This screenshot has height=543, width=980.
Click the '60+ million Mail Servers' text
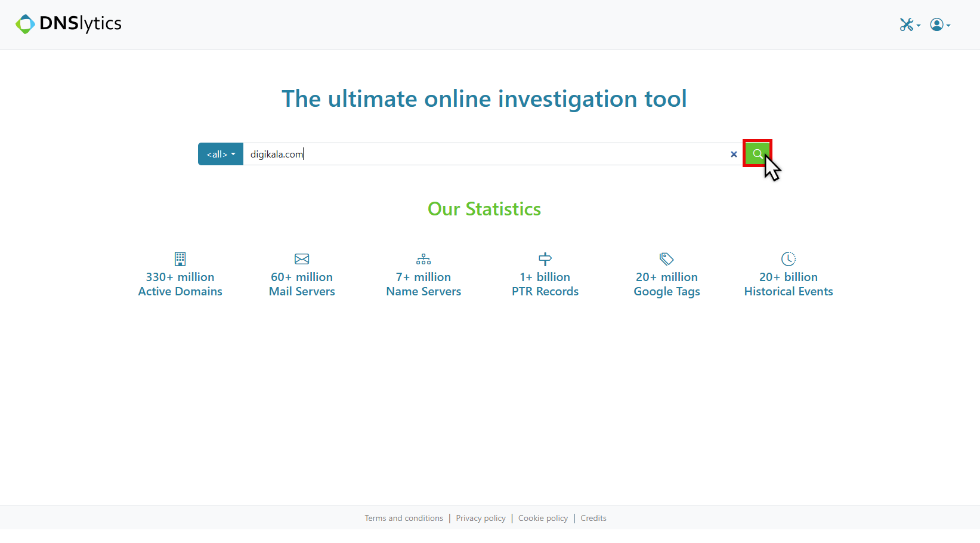tap(302, 284)
